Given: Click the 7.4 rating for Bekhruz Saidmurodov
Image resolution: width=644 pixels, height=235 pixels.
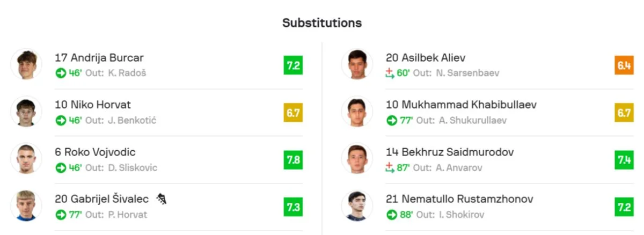Looking at the screenshot, I should click(x=624, y=160).
